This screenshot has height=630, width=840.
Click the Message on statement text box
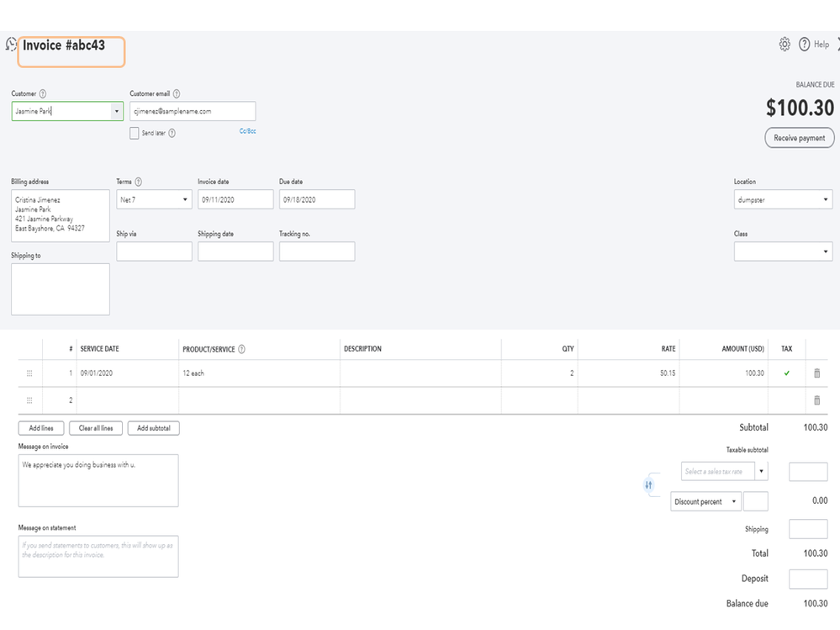coord(98,557)
